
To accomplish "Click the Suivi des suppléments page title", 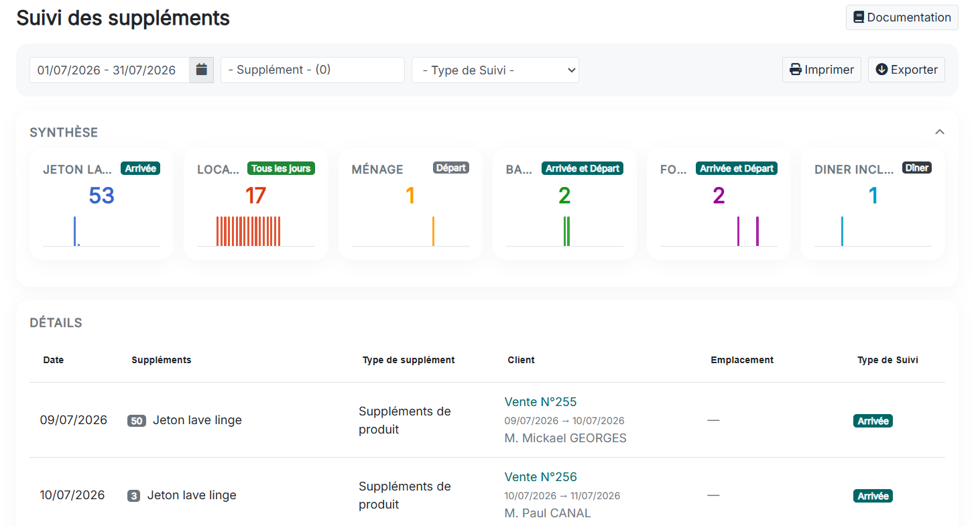I will click(123, 18).
